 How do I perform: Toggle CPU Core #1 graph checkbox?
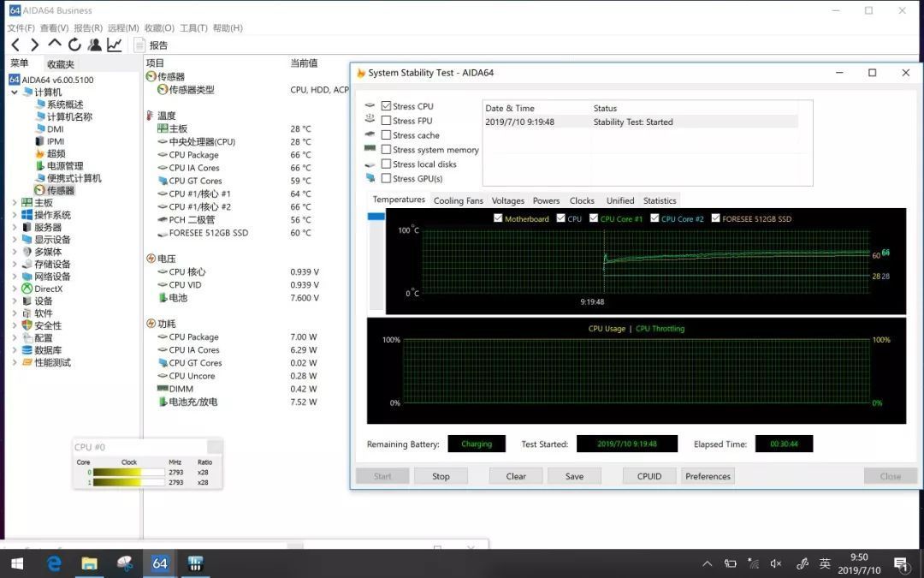[x=594, y=218]
